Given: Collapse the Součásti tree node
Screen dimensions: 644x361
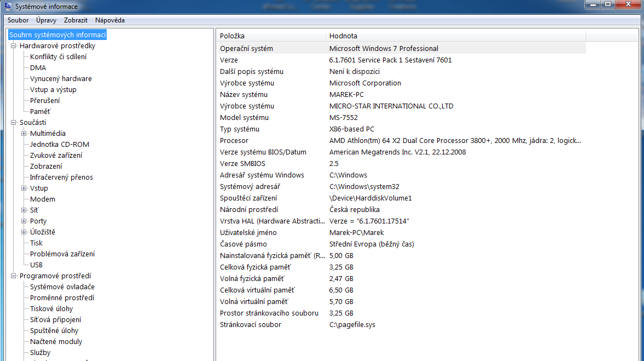Looking at the screenshot, I should 14,123.
